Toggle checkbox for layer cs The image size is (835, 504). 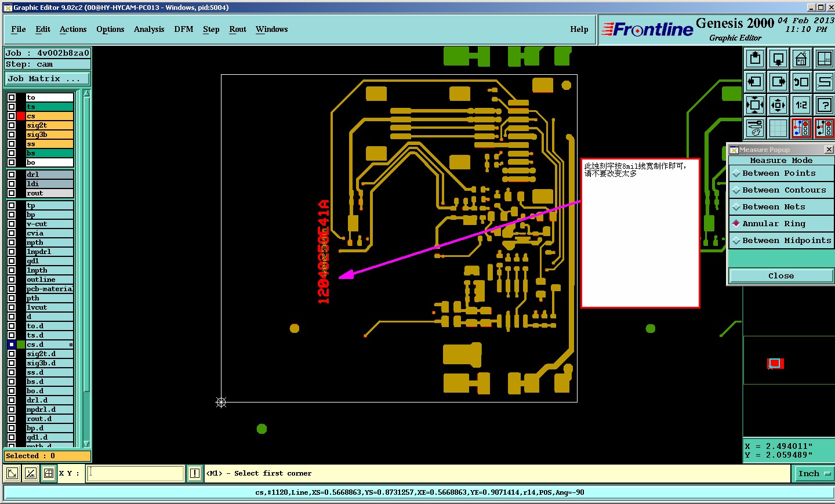12,116
